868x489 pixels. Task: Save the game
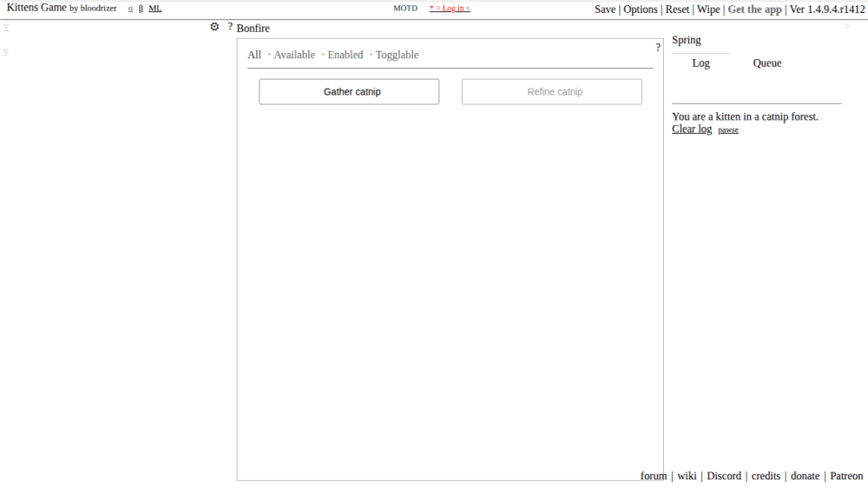point(604,10)
